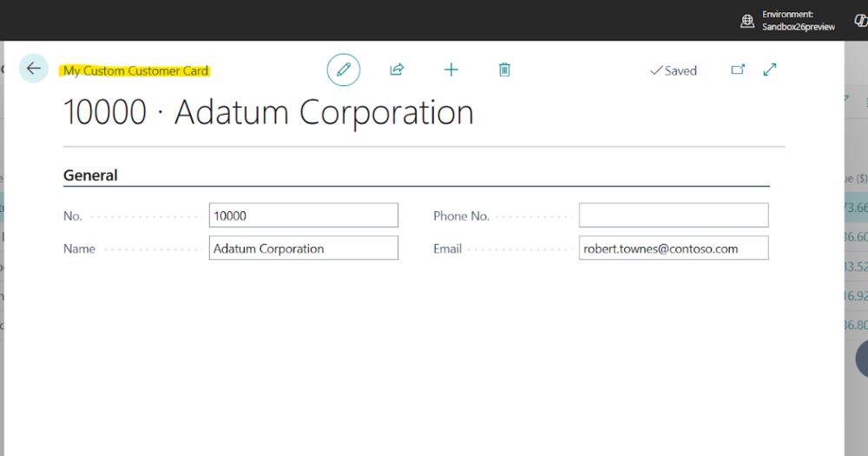Go back using the left arrow button
The image size is (868, 456).
tap(34, 68)
